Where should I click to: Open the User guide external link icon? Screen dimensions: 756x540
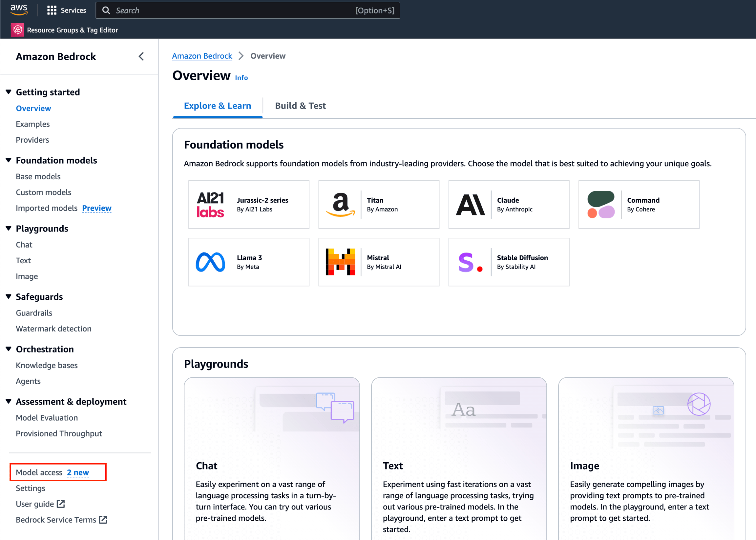[61, 504]
